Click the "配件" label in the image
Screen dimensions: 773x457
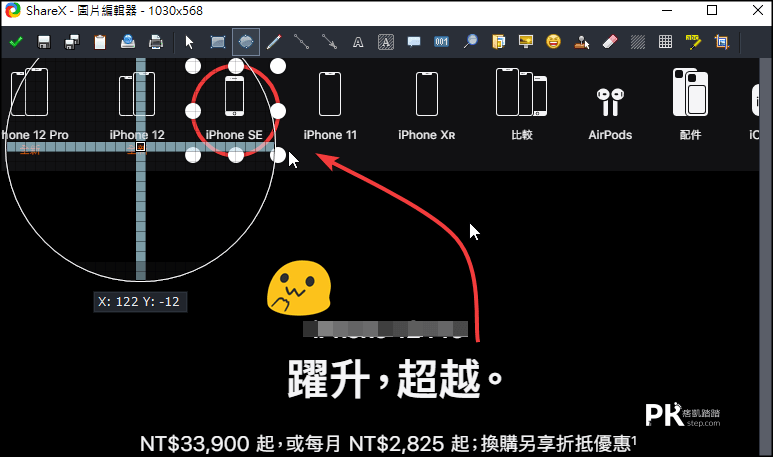coord(690,135)
